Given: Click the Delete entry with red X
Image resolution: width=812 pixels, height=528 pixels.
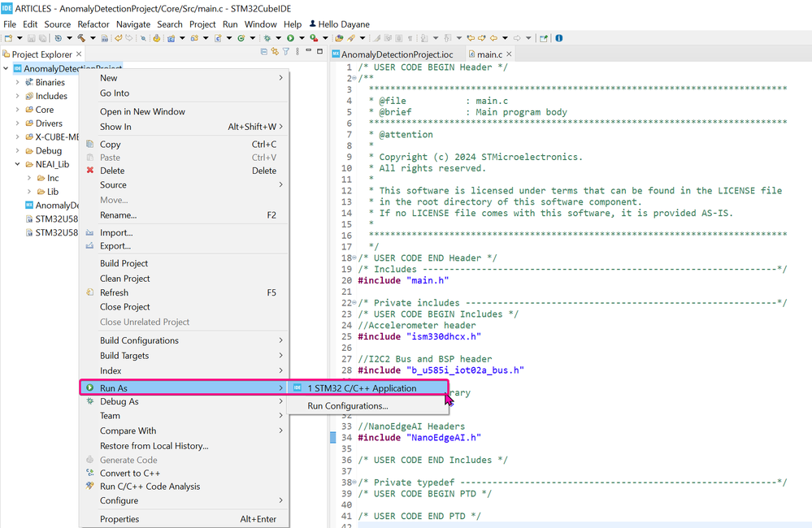Looking at the screenshot, I should pyautogui.click(x=112, y=171).
